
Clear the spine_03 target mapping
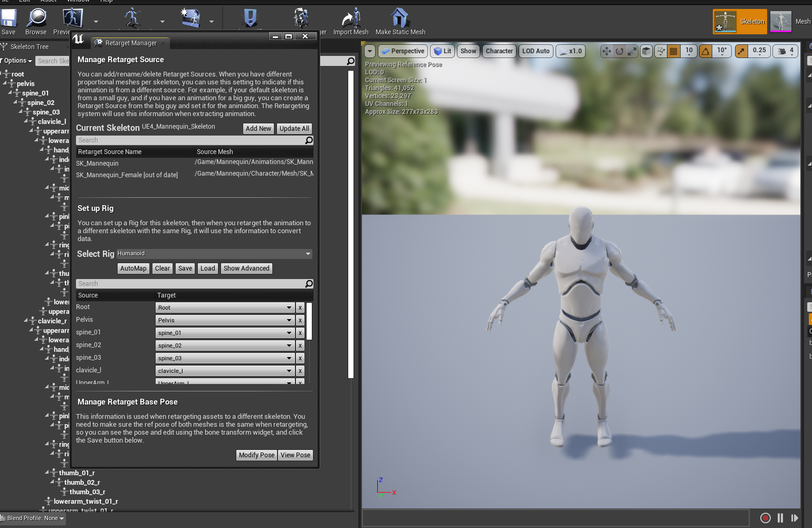click(x=300, y=358)
